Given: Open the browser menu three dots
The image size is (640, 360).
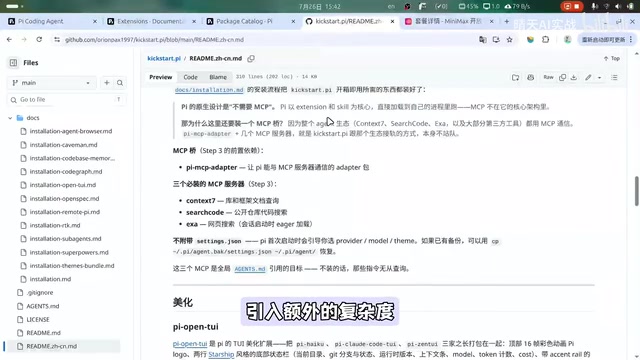Looking at the screenshot, I should tap(631, 40).
